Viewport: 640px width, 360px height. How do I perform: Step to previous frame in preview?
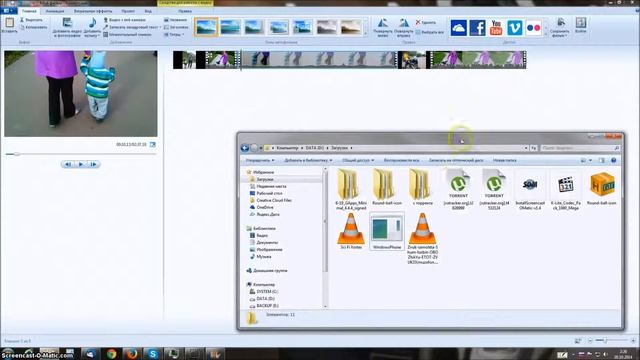click(68, 164)
